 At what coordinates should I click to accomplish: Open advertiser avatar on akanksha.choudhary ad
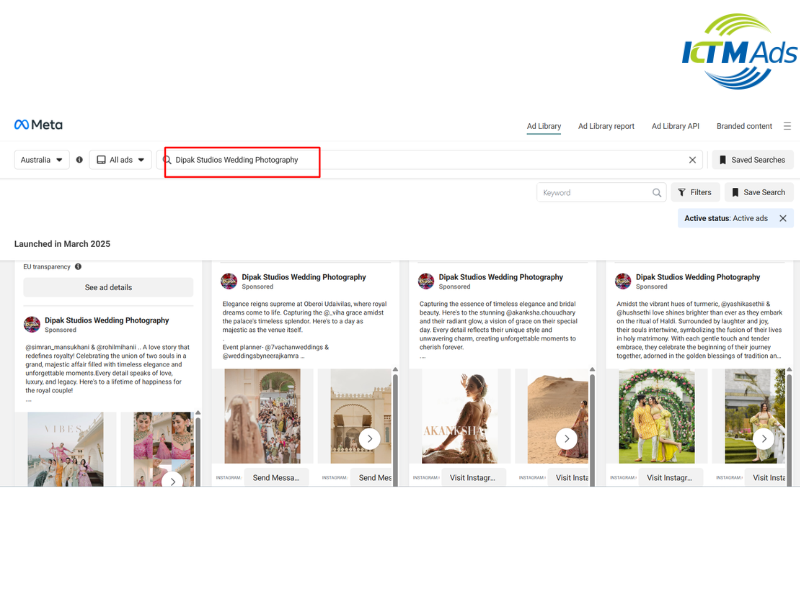click(x=426, y=281)
